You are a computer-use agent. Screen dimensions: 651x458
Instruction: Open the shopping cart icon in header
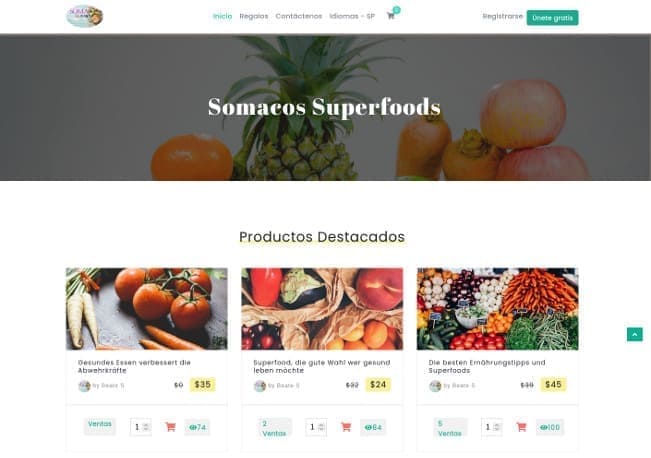coord(391,16)
